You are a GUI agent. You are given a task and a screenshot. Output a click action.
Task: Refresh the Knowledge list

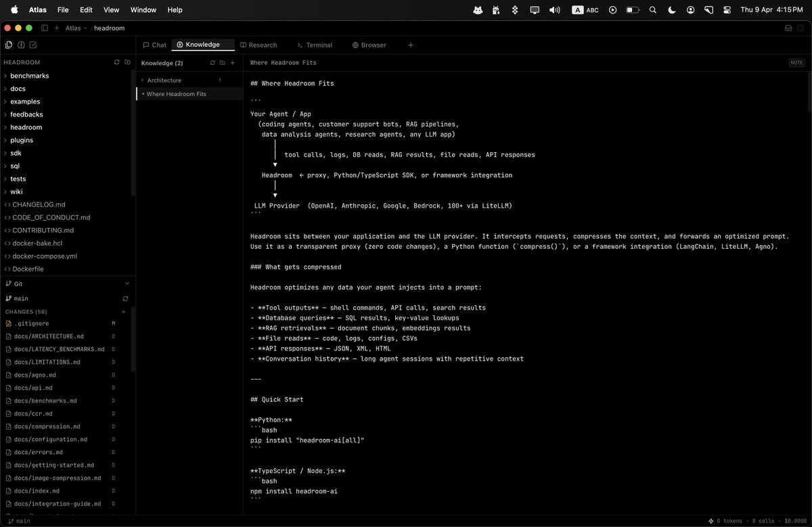(x=212, y=63)
